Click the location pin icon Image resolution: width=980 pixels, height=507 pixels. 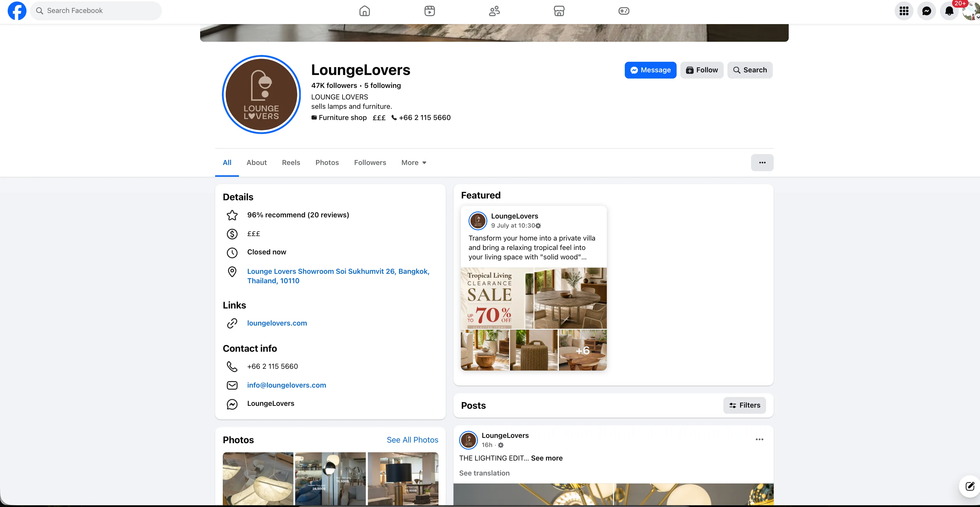232,272
